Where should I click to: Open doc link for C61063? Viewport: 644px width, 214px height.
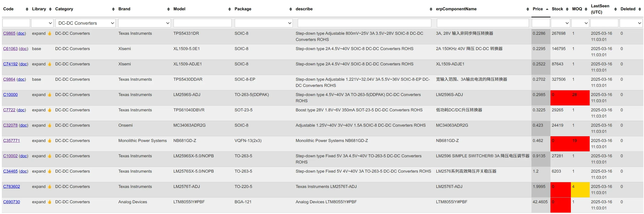click(24, 49)
